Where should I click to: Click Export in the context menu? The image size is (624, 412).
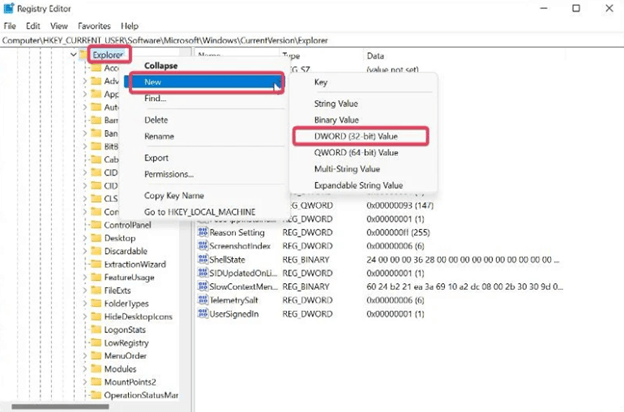(x=156, y=158)
